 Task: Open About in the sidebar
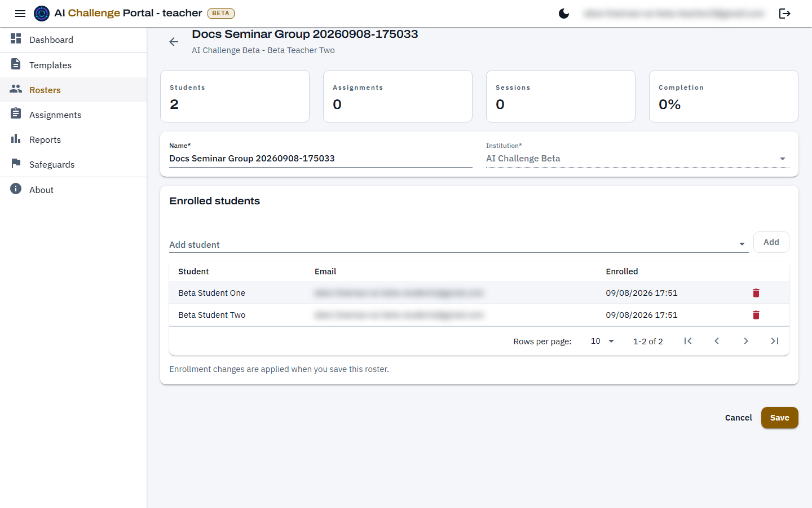click(73, 190)
